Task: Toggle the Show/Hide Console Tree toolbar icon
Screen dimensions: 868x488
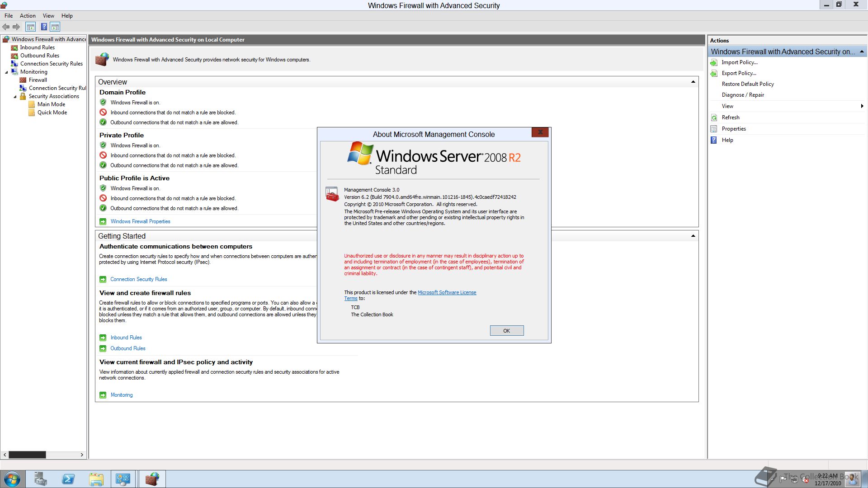Action: 30,27
